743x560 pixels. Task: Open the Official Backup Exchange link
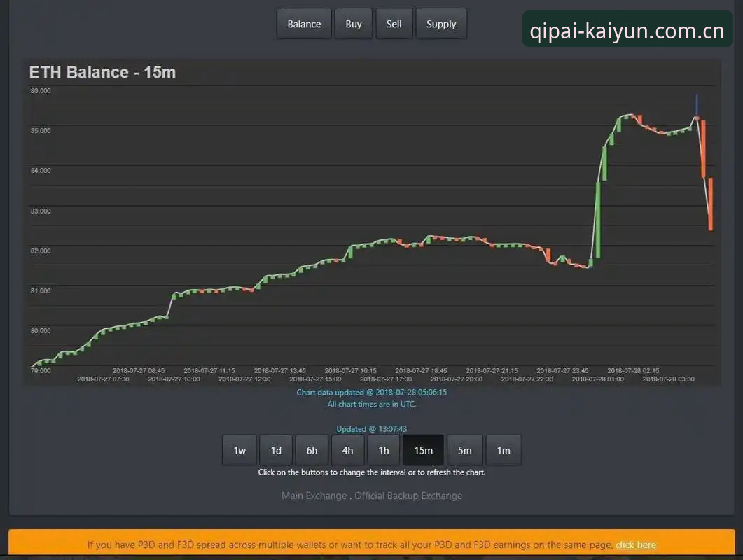coord(408,496)
